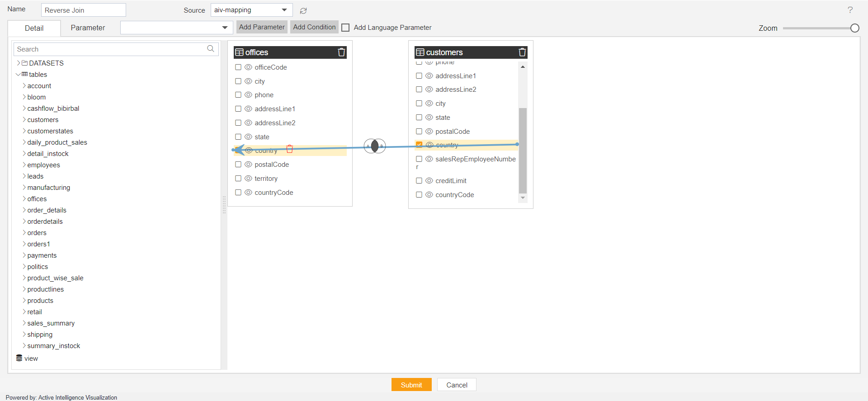The height and width of the screenshot is (401, 868).
Task: Expand the customers table chevron in tree
Action: [x=24, y=120]
